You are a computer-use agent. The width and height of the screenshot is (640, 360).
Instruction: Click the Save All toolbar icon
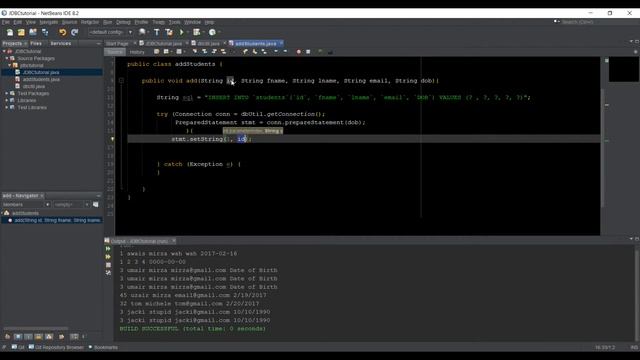point(45,32)
